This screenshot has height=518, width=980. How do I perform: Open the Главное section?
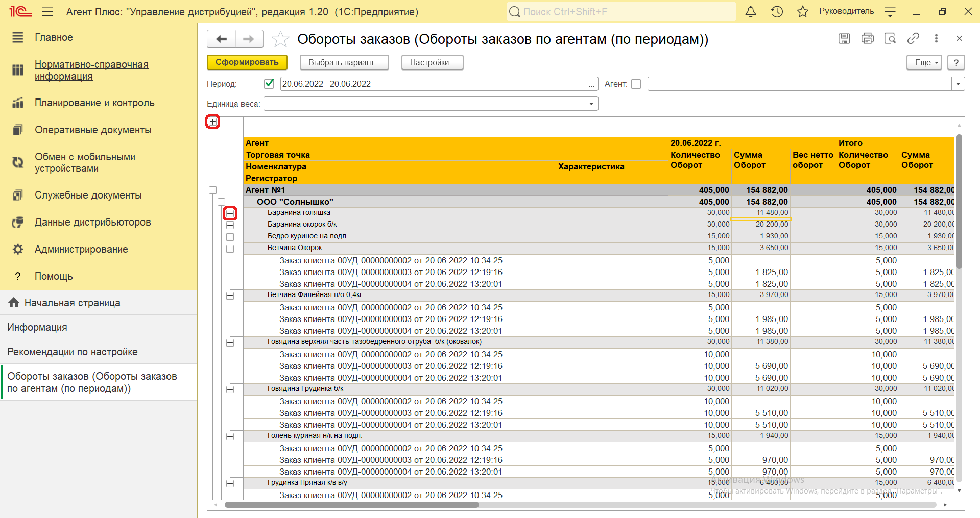click(x=54, y=37)
